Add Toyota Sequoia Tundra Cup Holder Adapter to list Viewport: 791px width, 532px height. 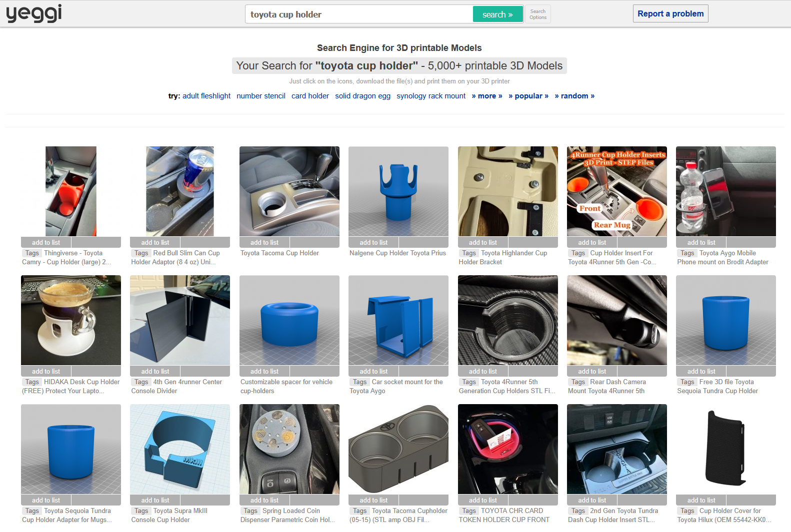46,500
